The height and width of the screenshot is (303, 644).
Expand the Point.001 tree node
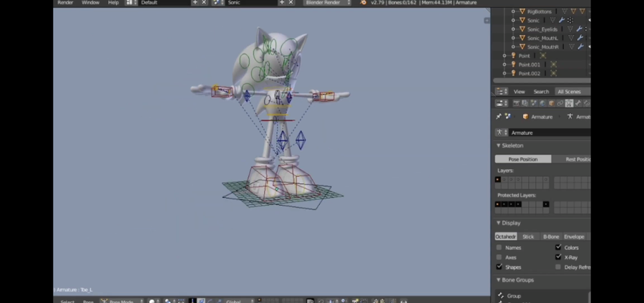(x=504, y=64)
